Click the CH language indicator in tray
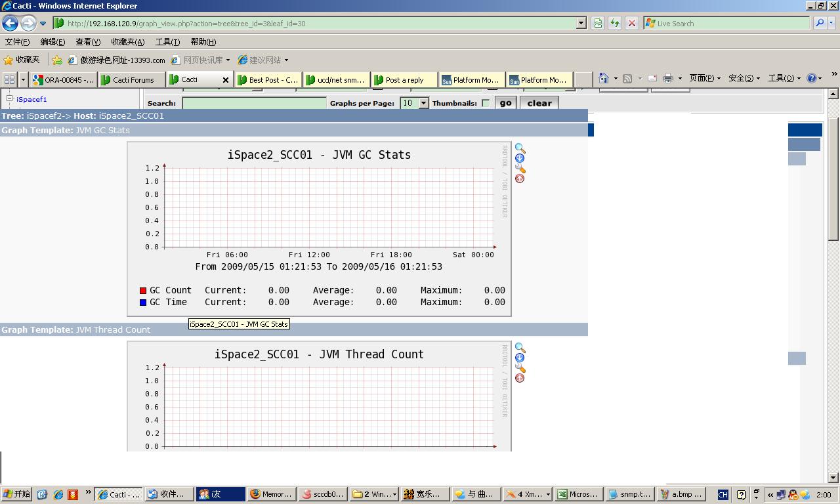The image size is (840, 504). tap(723, 495)
